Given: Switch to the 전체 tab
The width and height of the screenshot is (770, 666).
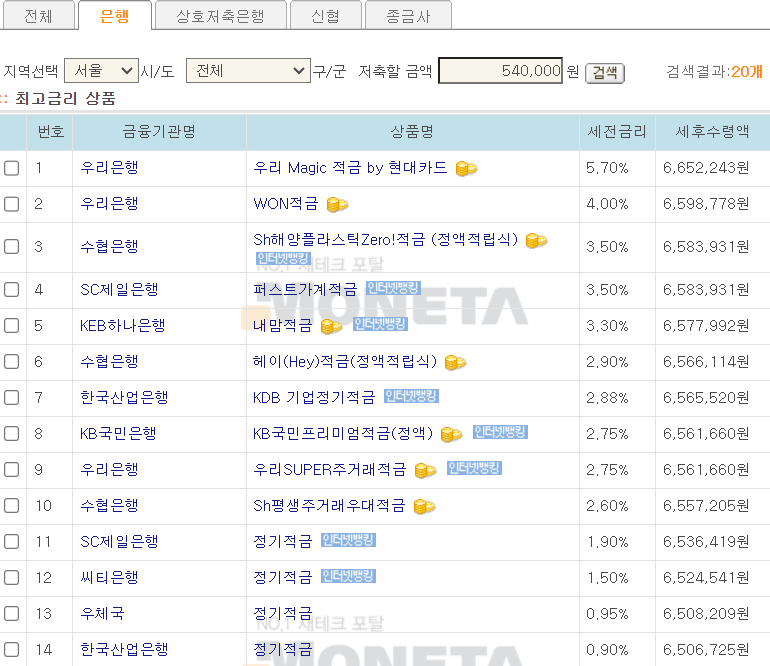Looking at the screenshot, I should coord(39,16).
